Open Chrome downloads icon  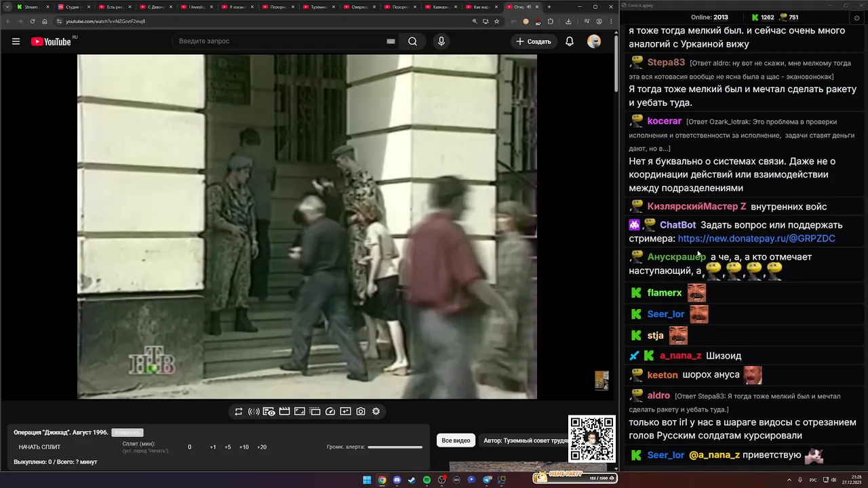tap(568, 21)
